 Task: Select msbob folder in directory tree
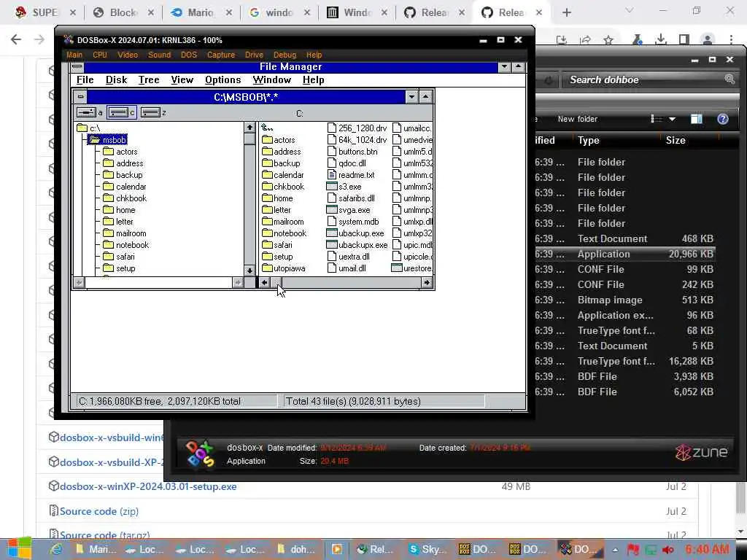[x=109, y=140]
